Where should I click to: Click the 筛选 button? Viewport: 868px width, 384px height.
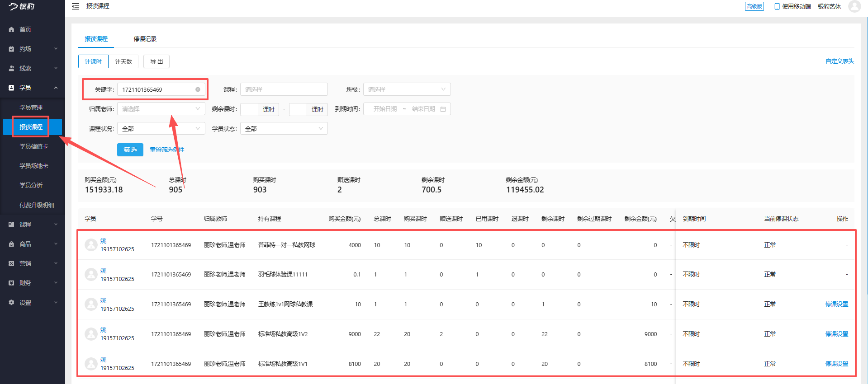(130, 150)
